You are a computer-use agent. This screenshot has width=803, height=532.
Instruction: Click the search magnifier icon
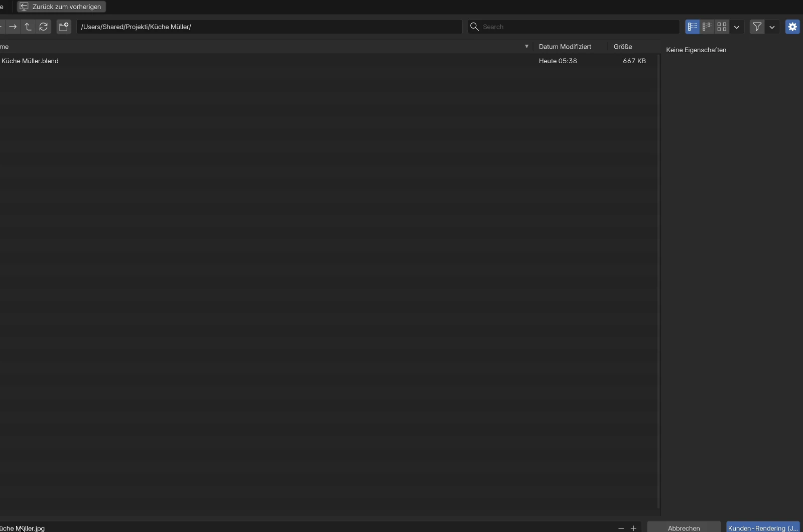[474, 27]
